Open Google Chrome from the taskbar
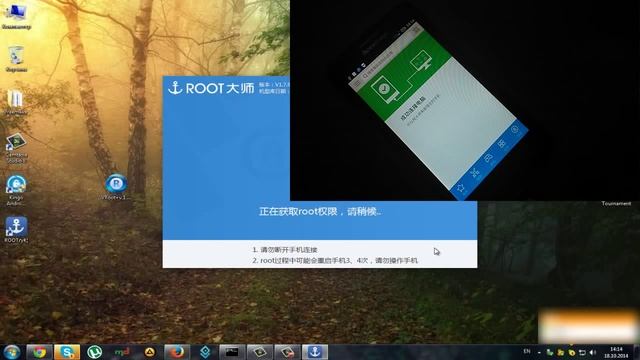 [39, 352]
